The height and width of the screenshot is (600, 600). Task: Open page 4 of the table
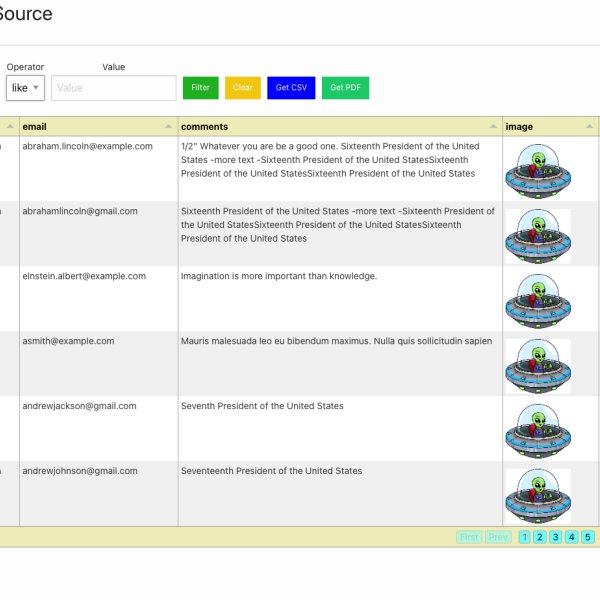[x=572, y=537]
